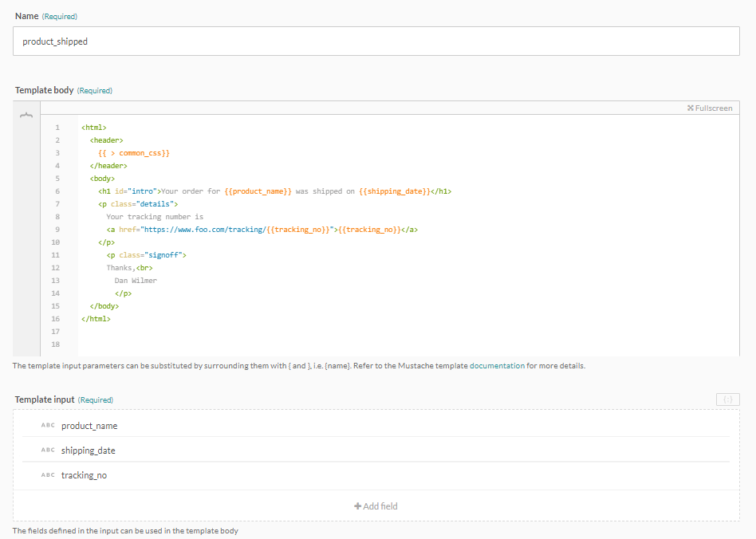
Task: Click the ABC icon for the tracking_no field
Action: point(48,474)
